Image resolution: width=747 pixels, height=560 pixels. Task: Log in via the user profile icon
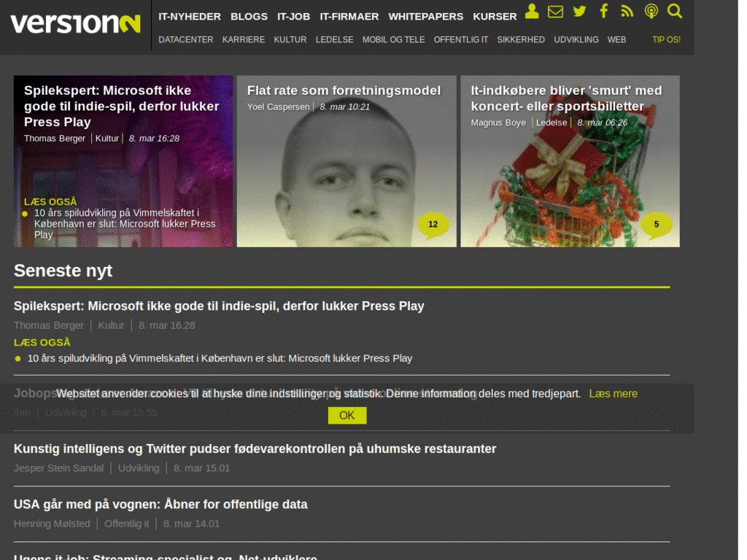531,10
